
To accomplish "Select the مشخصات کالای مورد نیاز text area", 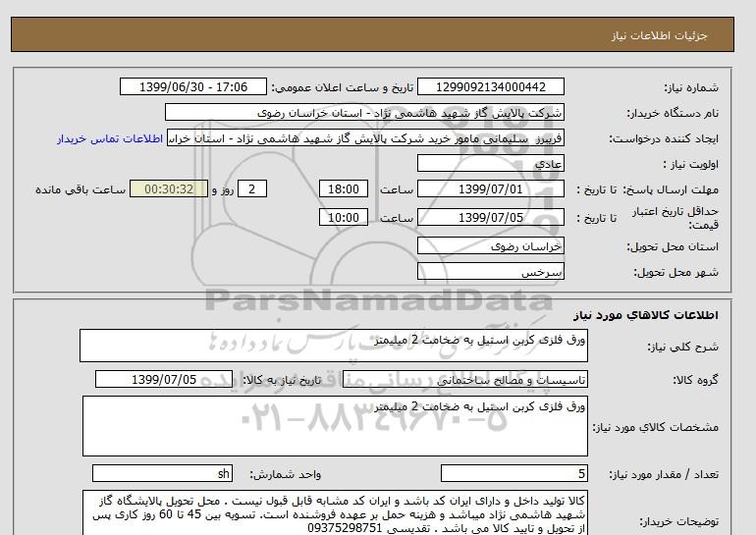I will pos(335,426).
